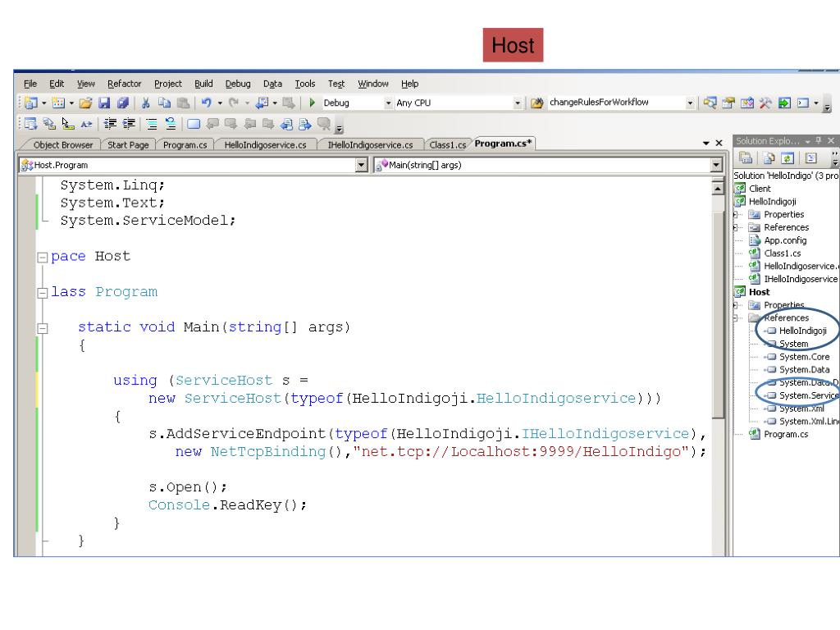840x630 pixels.
Task: Select Class1.cs in Solution Explorer
Action: [x=782, y=253]
